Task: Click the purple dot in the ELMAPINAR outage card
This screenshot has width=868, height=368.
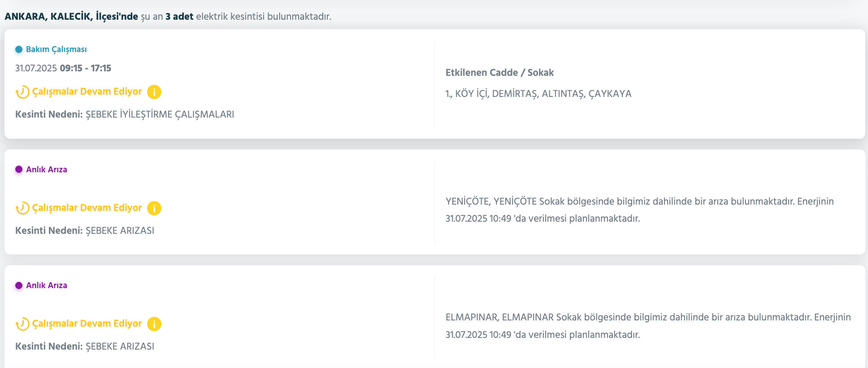Action: 19,285
